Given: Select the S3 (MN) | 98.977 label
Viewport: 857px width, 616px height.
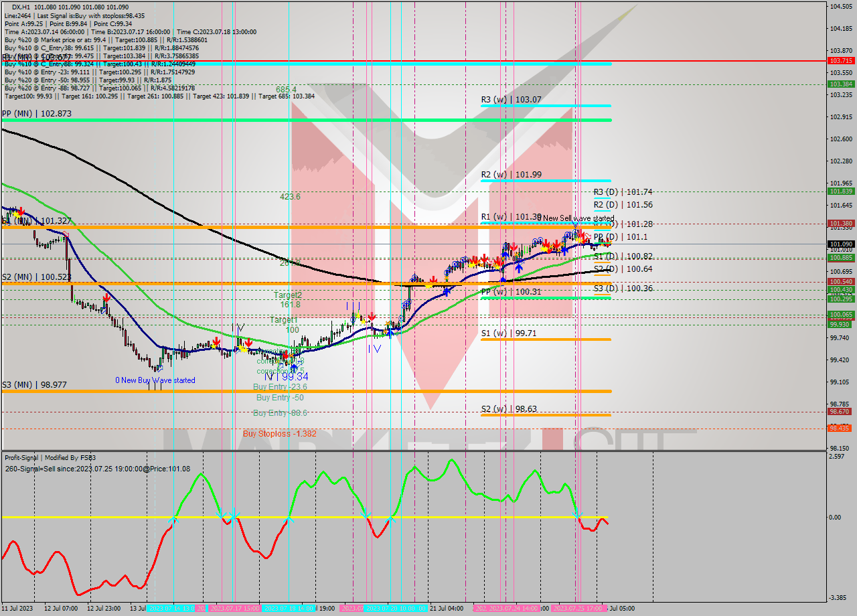Looking at the screenshot, I should click(34, 384).
